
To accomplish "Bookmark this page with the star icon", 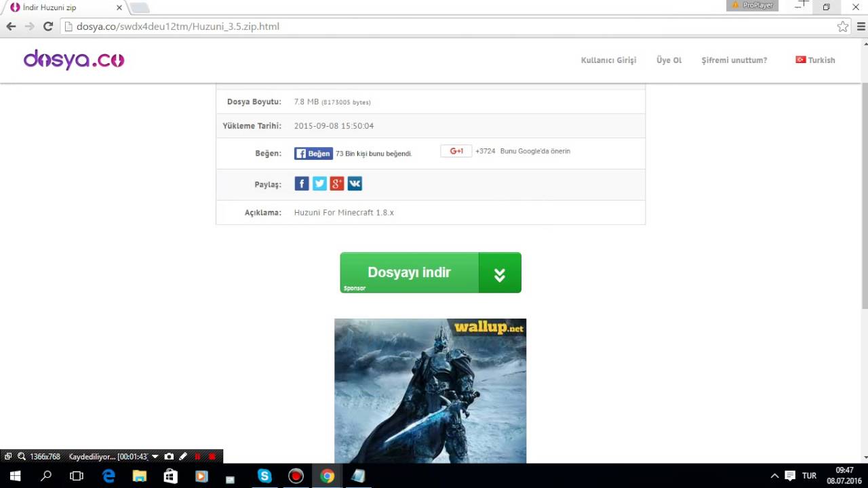I will (x=842, y=26).
